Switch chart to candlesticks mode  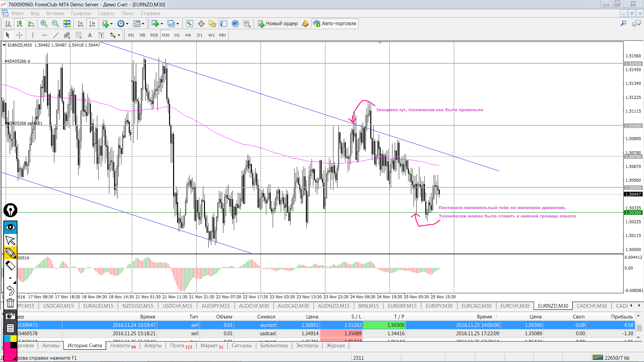tap(19, 23)
